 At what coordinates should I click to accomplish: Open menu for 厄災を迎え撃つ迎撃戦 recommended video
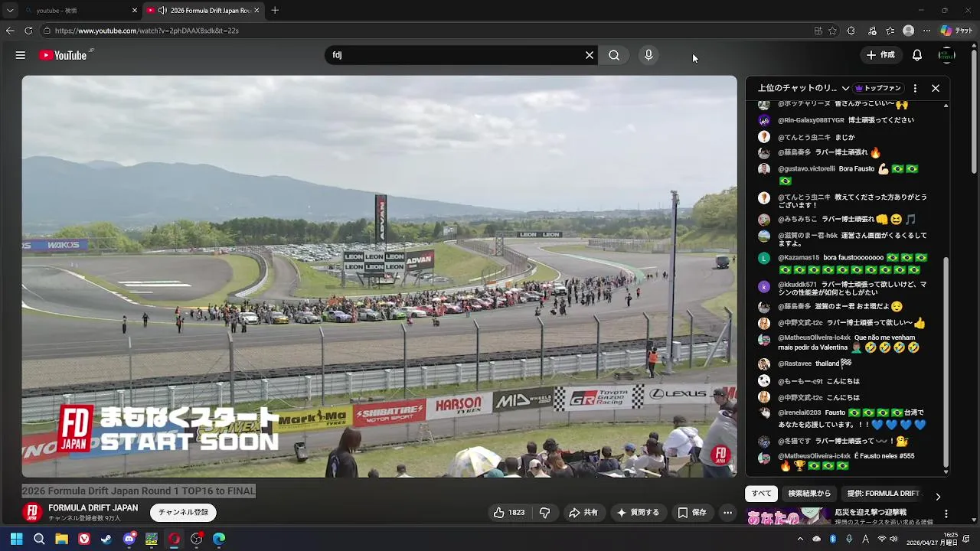point(946,514)
